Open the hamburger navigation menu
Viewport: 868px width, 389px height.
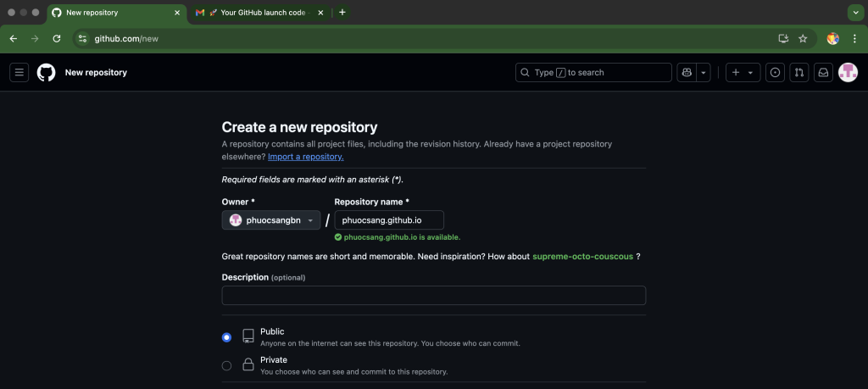tap(19, 73)
